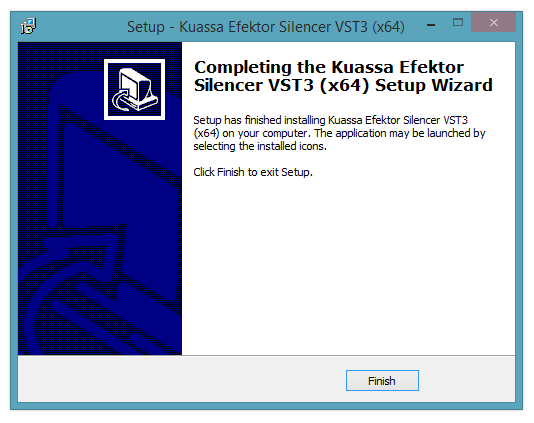This screenshot has height=423, width=534.
Task: Click the 'Click Finish to exit Setup.' text
Action: click(253, 172)
